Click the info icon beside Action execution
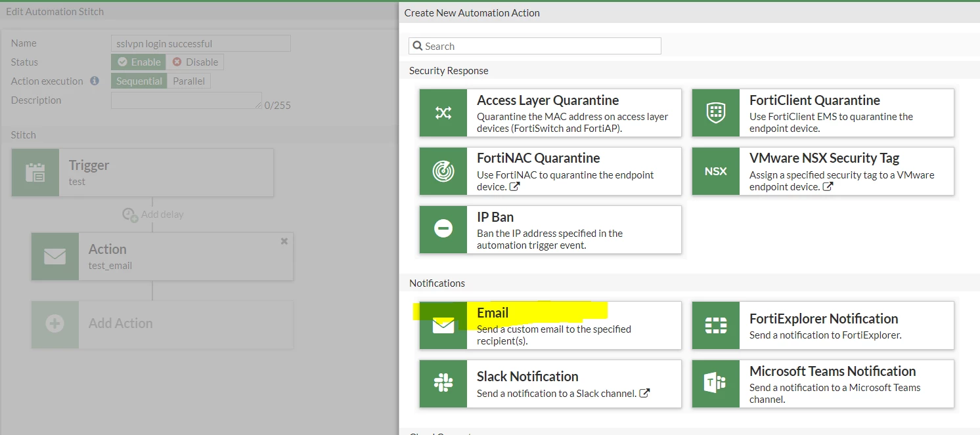 95,81
